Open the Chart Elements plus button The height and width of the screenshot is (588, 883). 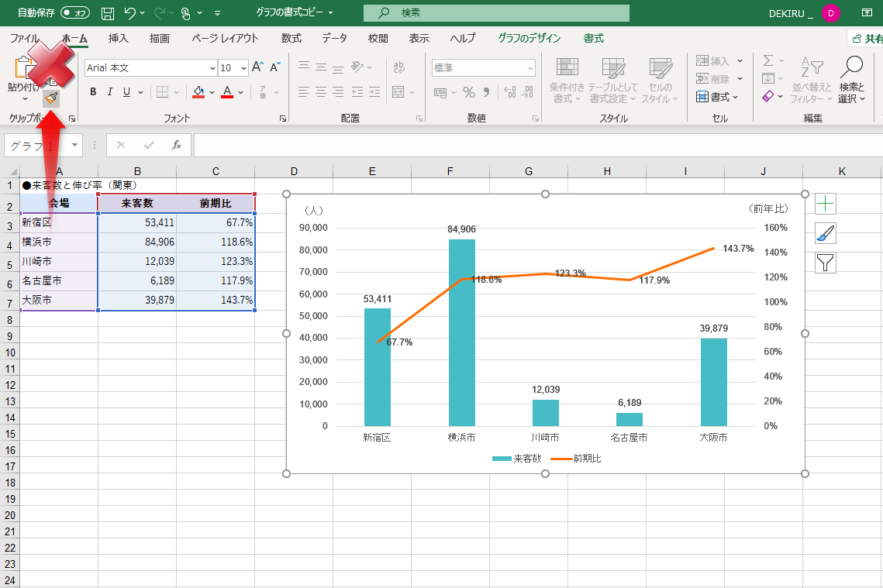point(826,205)
